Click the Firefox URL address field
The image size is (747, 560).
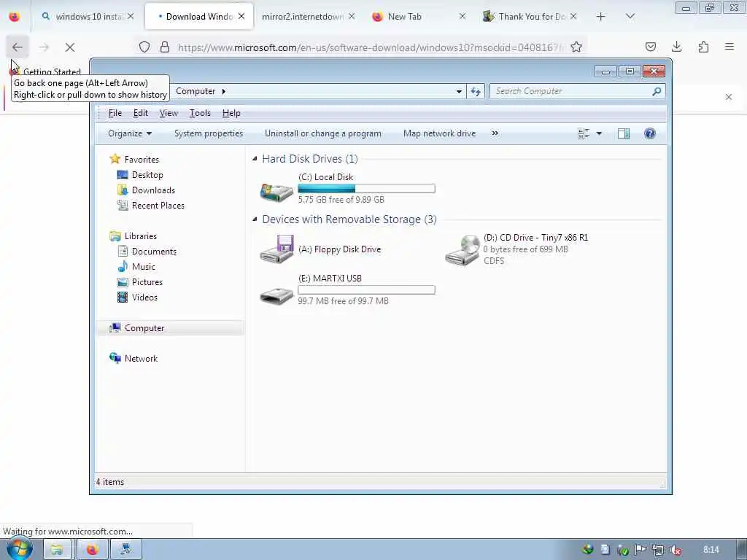pos(371,47)
